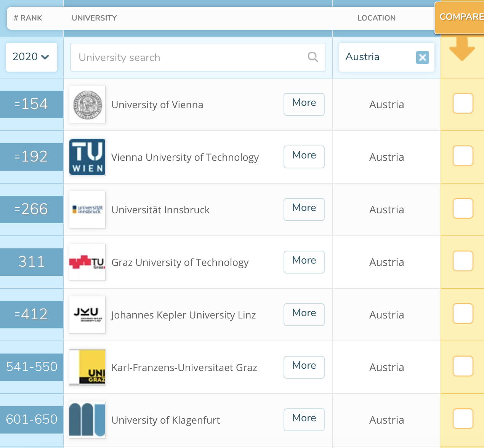Click the 311 rank cell
484x448 pixels.
(x=32, y=262)
